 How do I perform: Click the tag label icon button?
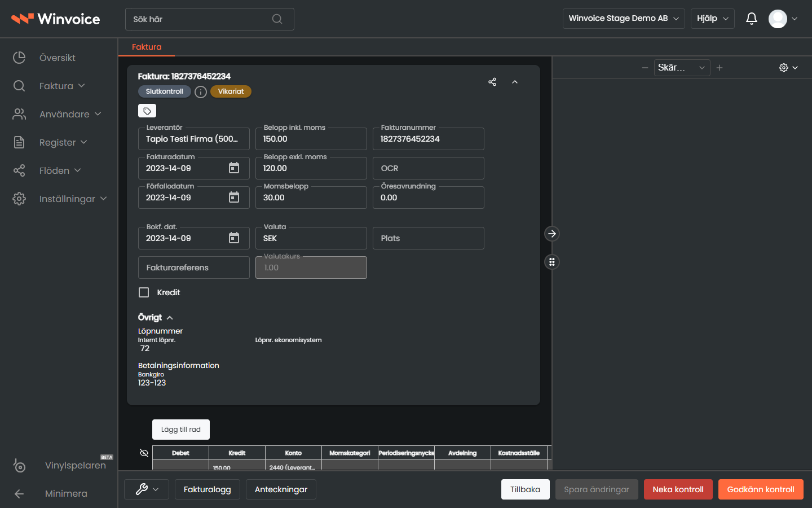pos(147,111)
